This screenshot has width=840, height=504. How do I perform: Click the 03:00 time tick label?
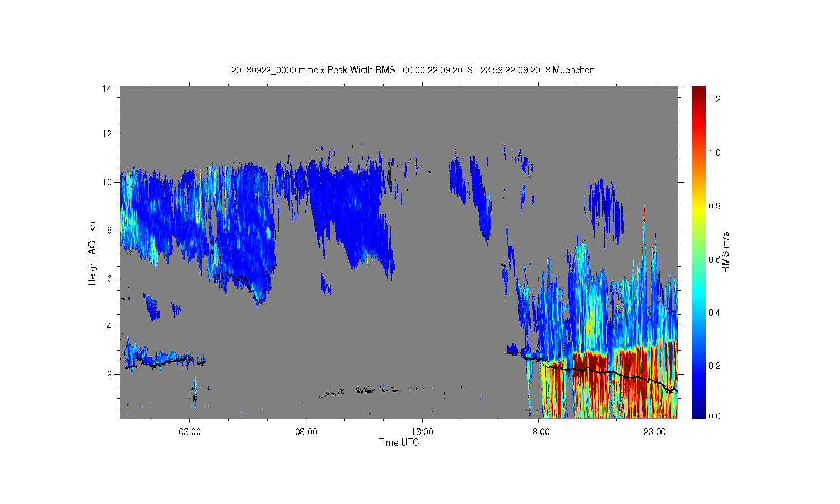point(190,432)
